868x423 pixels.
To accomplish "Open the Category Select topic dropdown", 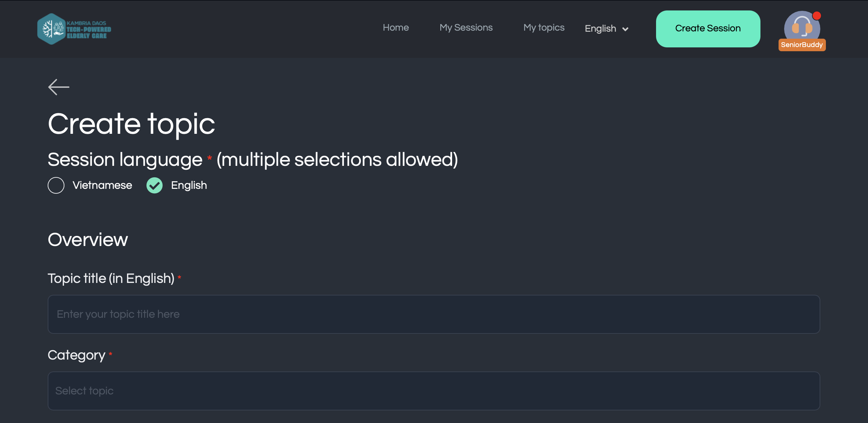I will (434, 391).
